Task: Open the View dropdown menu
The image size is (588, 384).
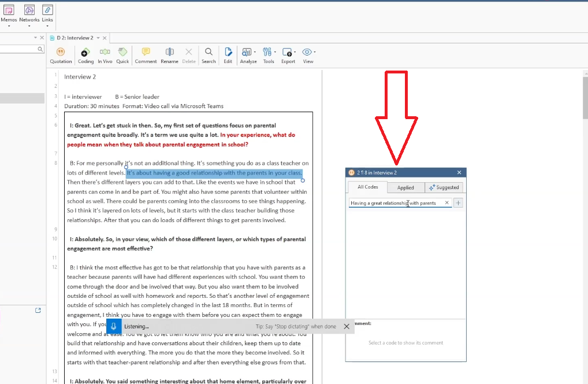Action: coord(308,55)
